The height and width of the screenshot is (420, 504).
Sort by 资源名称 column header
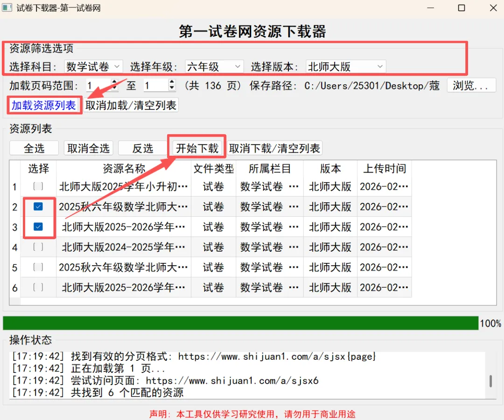click(124, 169)
